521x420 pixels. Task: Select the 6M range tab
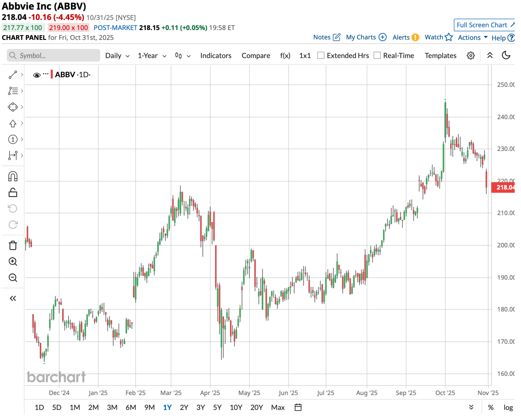click(x=131, y=408)
